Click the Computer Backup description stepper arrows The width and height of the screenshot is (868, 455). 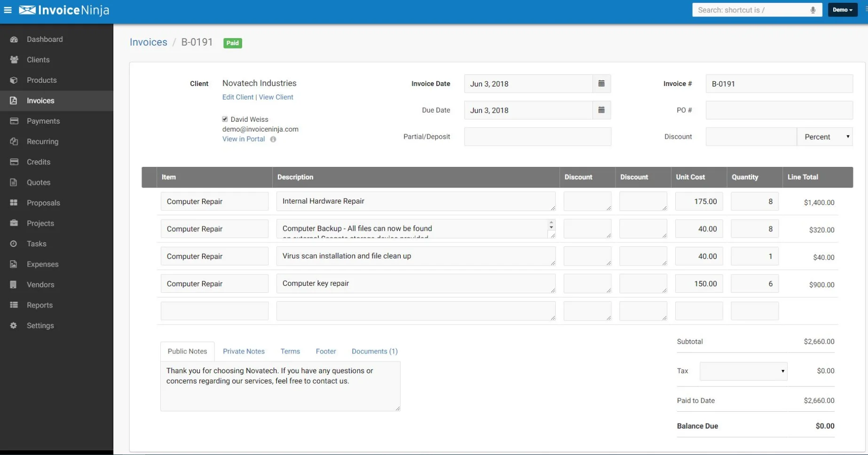tap(551, 225)
